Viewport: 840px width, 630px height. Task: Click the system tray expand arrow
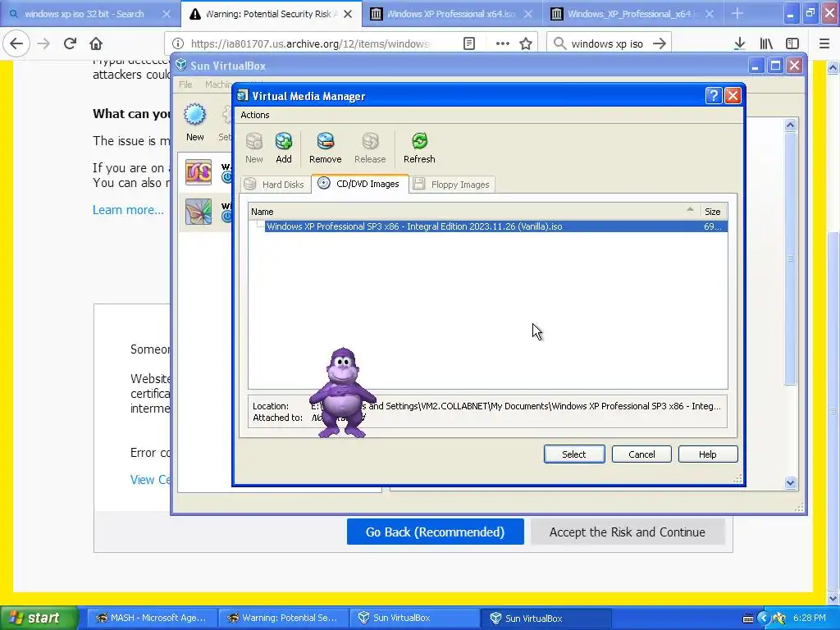tap(764, 618)
